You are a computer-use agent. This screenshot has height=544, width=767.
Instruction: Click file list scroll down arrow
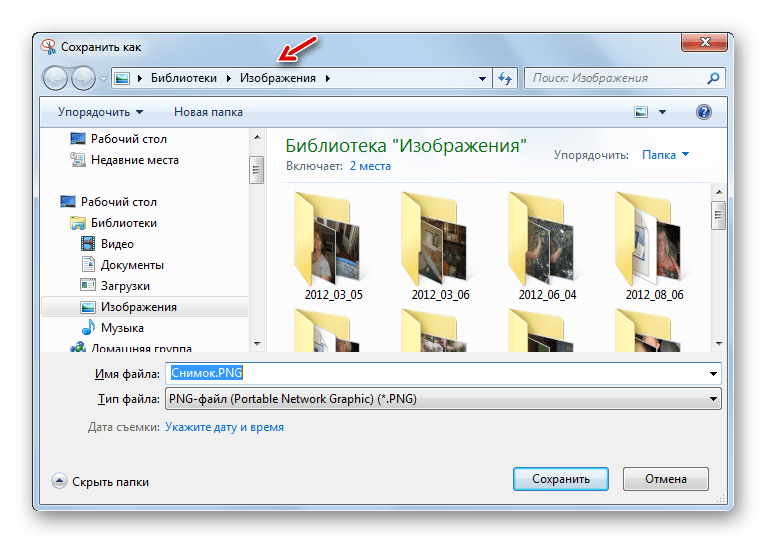[719, 344]
